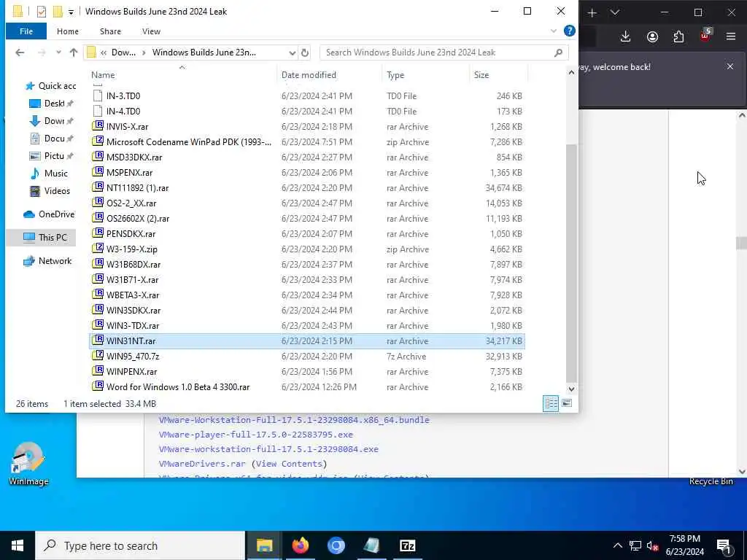Open the Home ribbon tab
747x560 pixels.
[x=68, y=31]
